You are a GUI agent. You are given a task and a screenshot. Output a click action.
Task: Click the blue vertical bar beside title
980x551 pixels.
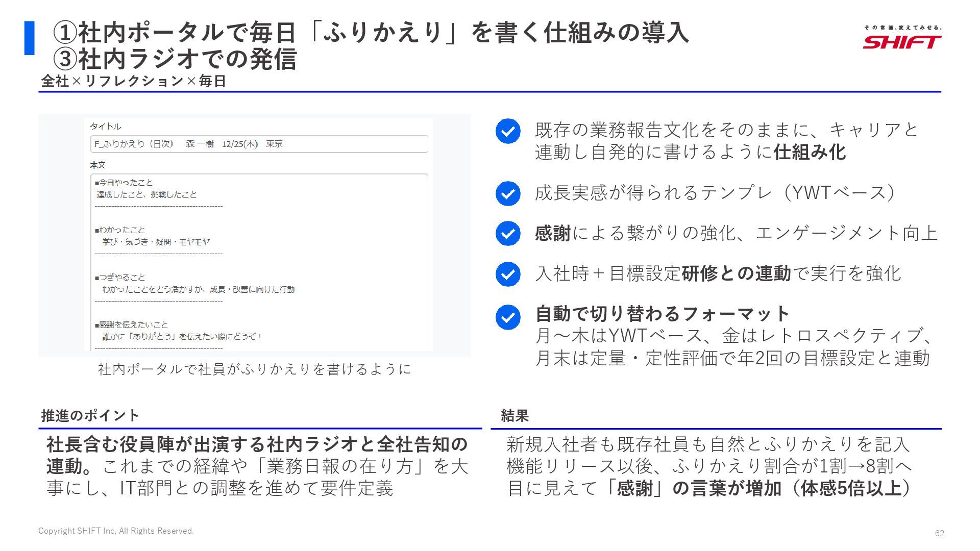click(x=29, y=38)
